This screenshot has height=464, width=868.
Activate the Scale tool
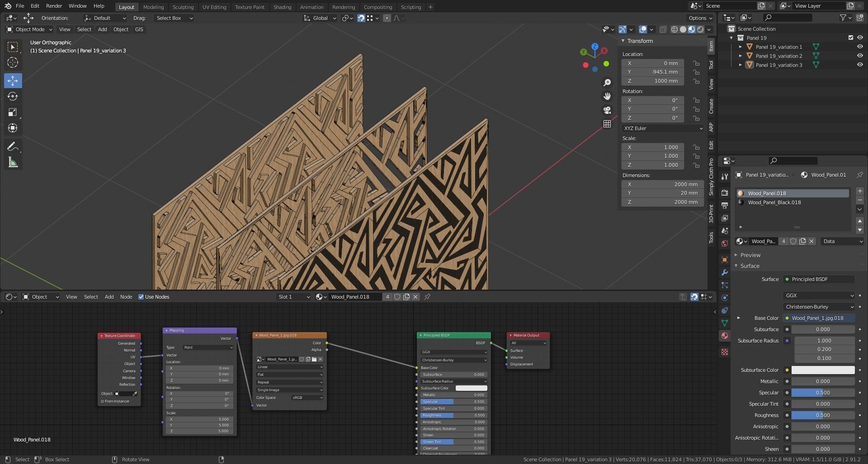(13, 112)
